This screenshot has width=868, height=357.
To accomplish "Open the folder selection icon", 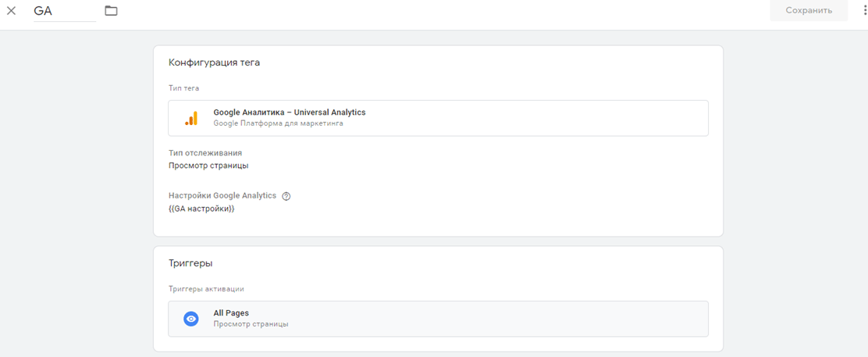I will click(112, 10).
